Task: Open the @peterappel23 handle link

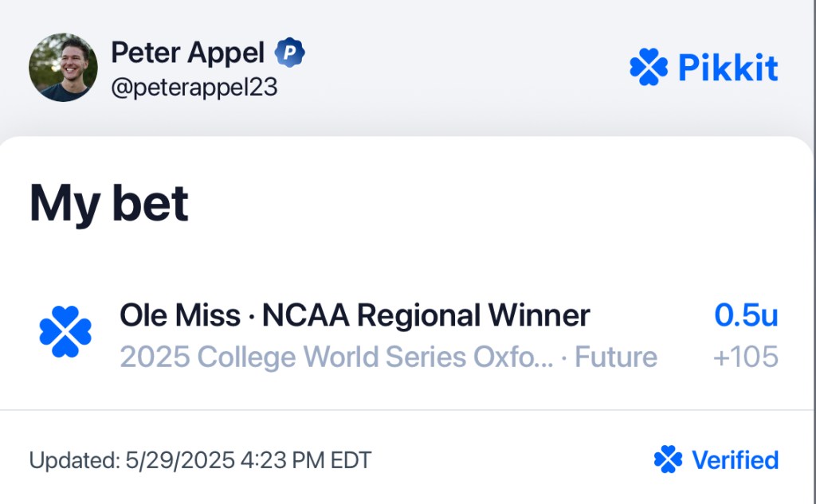Action: click(194, 87)
